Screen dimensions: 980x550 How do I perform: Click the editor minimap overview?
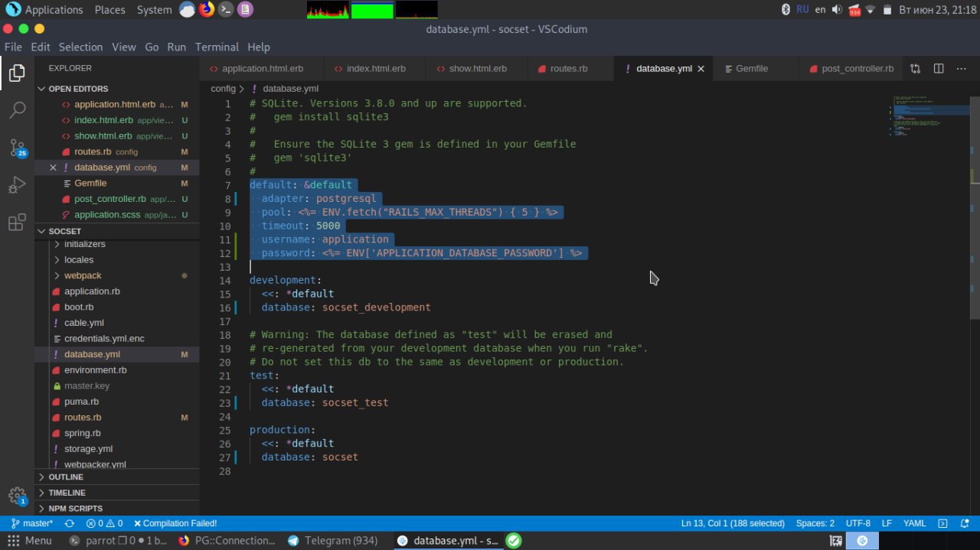tap(929, 115)
